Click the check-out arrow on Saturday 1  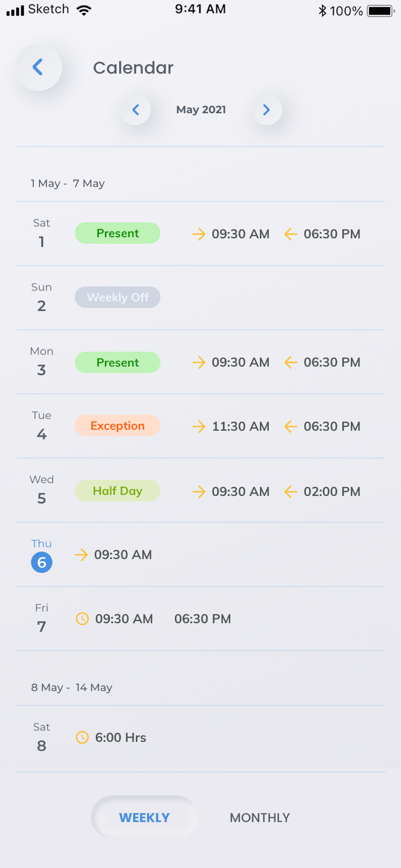(291, 234)
